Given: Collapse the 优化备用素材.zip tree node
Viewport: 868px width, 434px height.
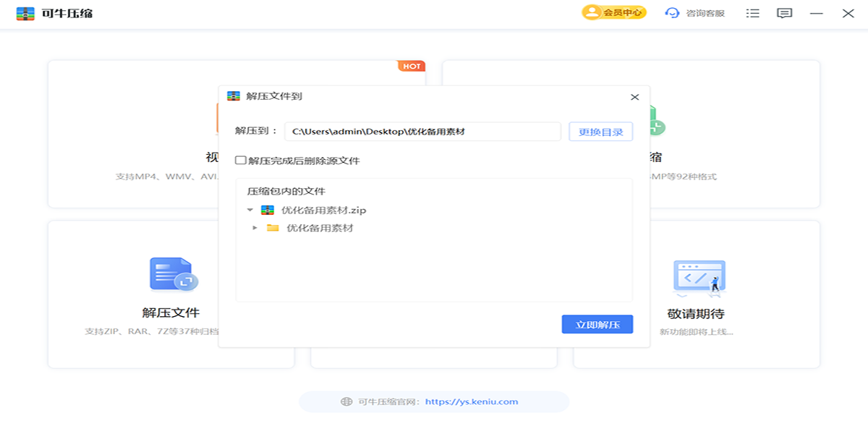Looking at the screenshot, I should point(250,210).
